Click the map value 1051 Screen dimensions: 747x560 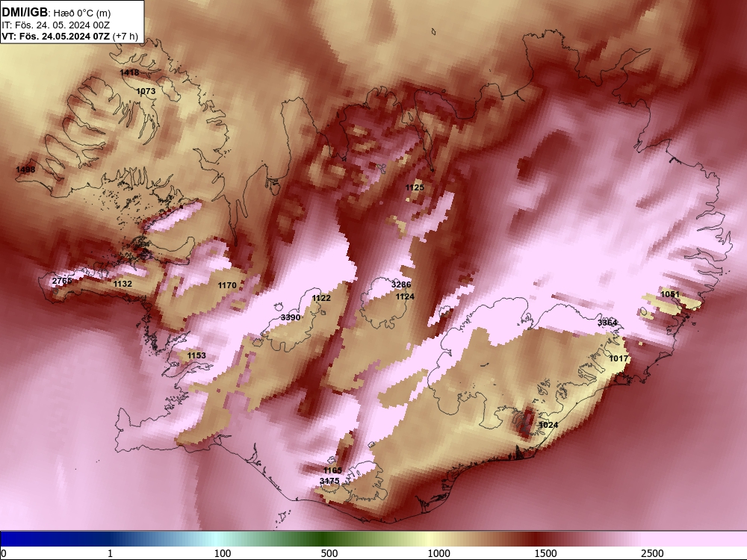click(x=670, y=294)
